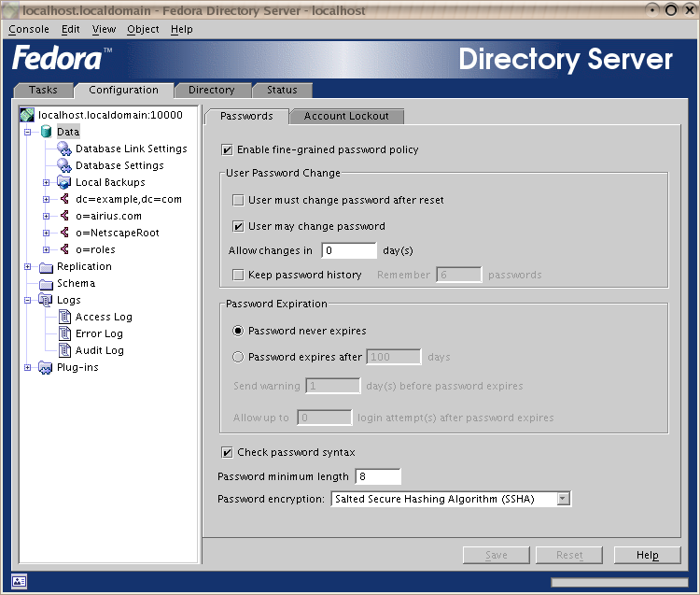700x595 pixels.
Task: Select the Schema tree item label
Action: [x=76, y=283]
